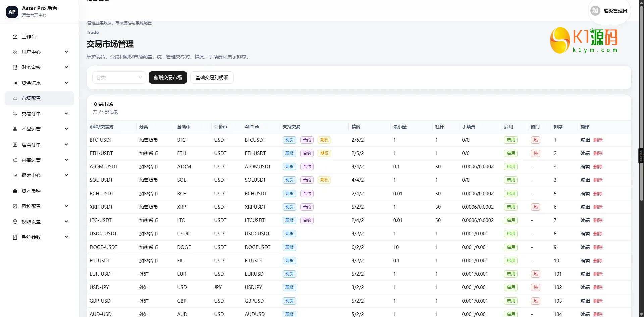Click the 交易订单 swap arrows icon
This screenshot has height=317, width=644.
[x=15, y=114]
